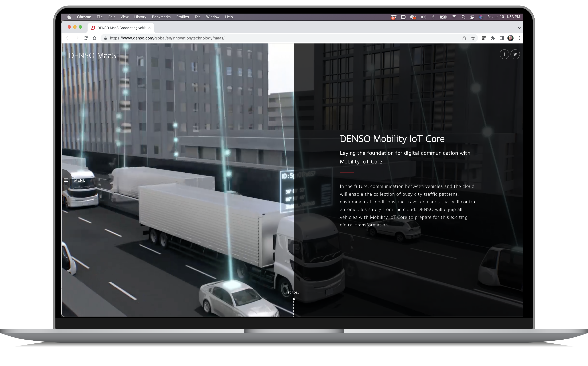Expand the tab search chevron
The height and width of the screenshot is (366, 588).
pos(519,28)
